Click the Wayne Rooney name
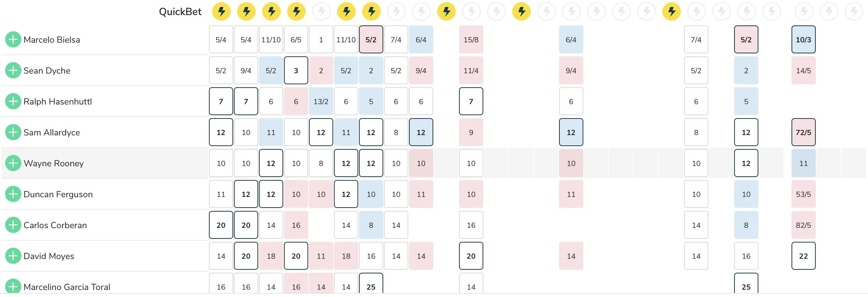 (54, 163)
